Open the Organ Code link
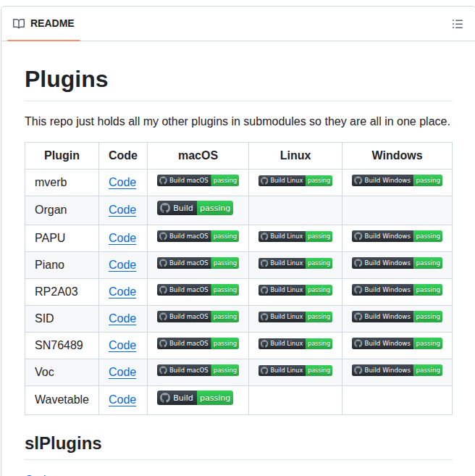Image resolution: width=475 pixels, height=476 pixels. 122,209
